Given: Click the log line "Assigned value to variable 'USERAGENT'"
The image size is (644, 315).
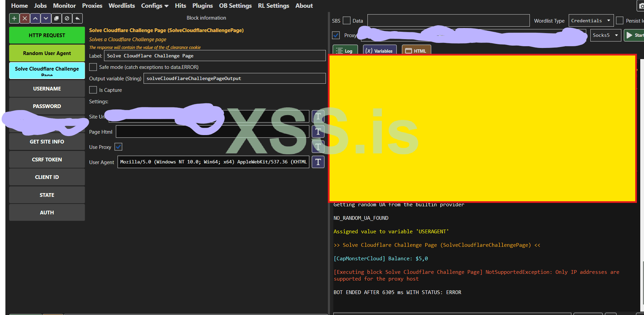Looking at the screenshot, I should (391, 232).
